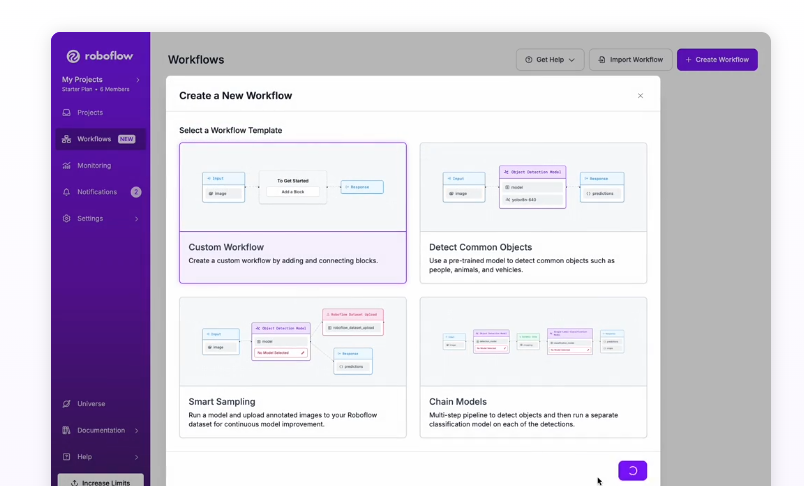Click the Chain Models description text
804x486 pixels.
coord(524,419)
